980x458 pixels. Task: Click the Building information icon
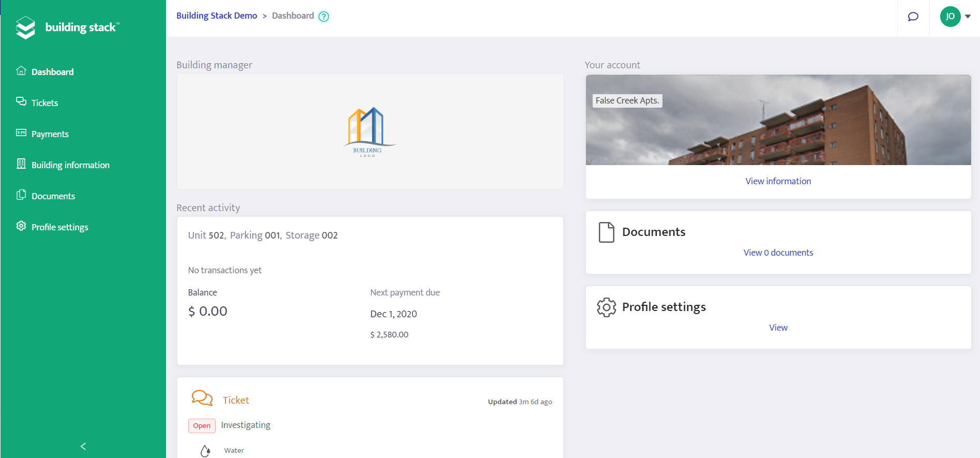pyautogui.click(x=21, y=164)
